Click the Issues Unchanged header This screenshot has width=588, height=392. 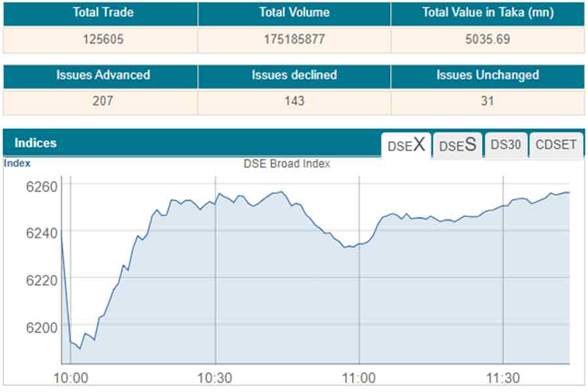pyautogui.click(x=487, y=75)
